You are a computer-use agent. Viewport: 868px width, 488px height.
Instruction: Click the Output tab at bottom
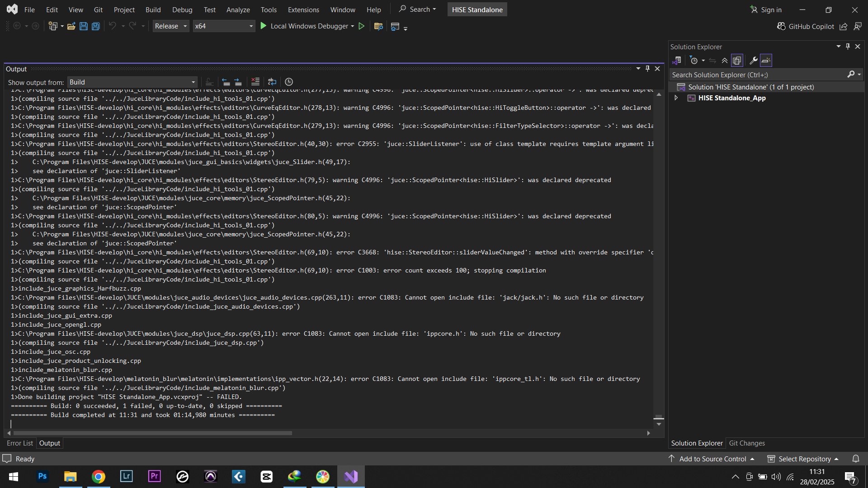pyautogui.click(x=50, y=443)
